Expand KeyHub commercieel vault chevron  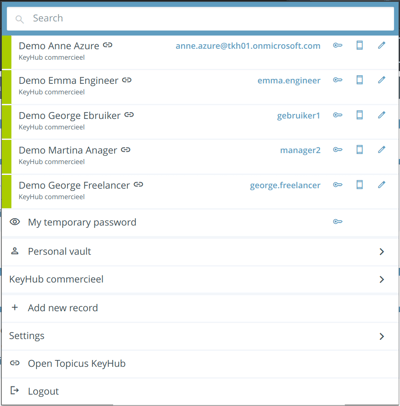[x=382, y=279]
